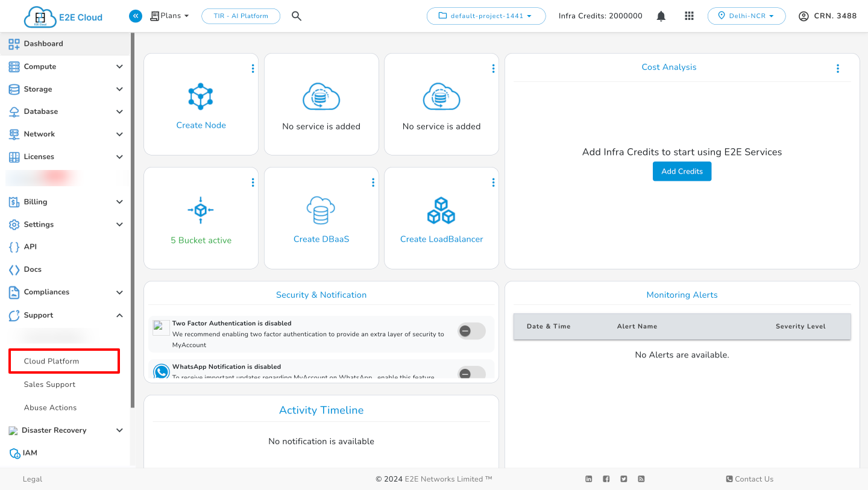Collapse sidebar with double-arrow button
Image resolution: width=868 pixels, height=490 pixels.
point(136,16)
